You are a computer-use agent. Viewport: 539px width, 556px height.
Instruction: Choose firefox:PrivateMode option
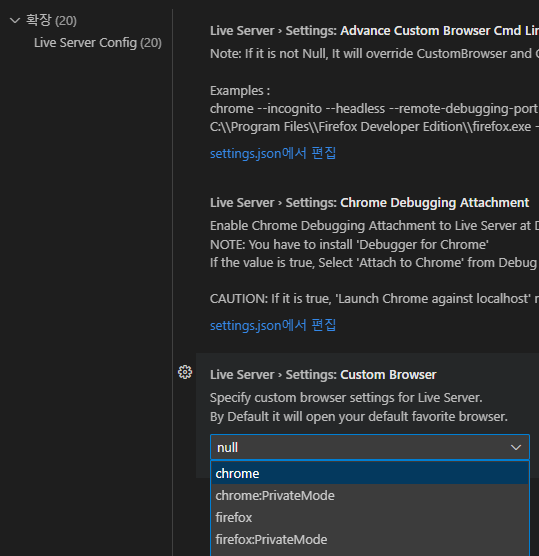370,539
